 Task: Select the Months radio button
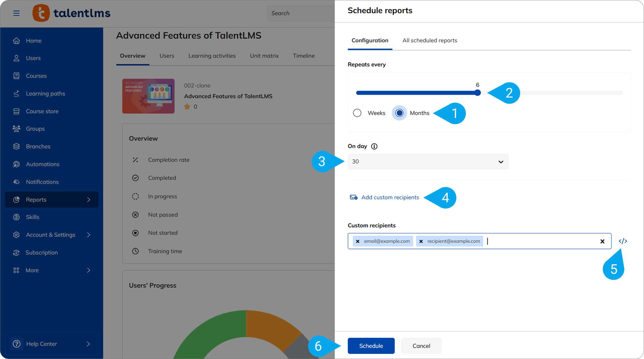coord(399,113)
